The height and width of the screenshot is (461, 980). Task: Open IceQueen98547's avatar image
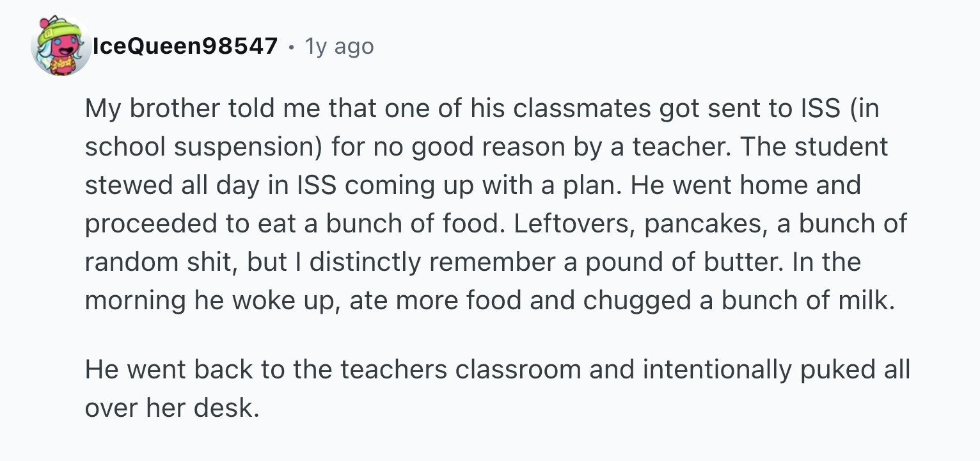pos(59,47)
